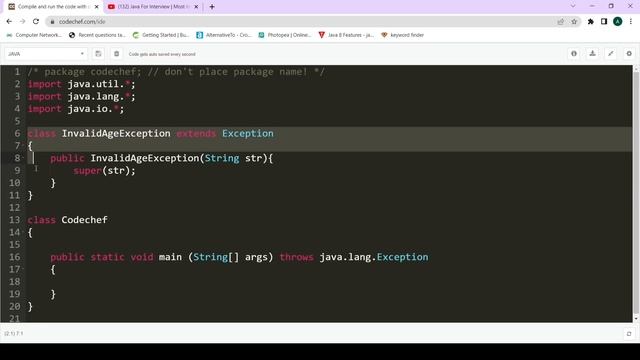Screen dimensions: 640x360
Task: Reload the codechef page
Action: click(36, 21)
